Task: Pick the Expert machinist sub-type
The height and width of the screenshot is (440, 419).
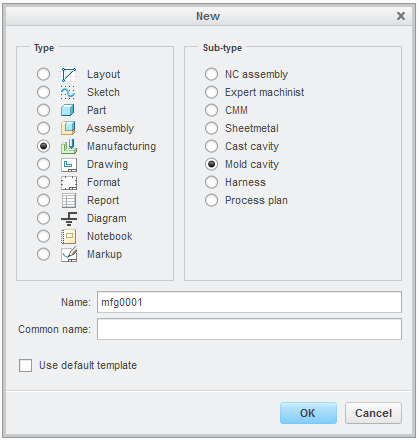Action: pyautogui.click(x=211, y=92)
